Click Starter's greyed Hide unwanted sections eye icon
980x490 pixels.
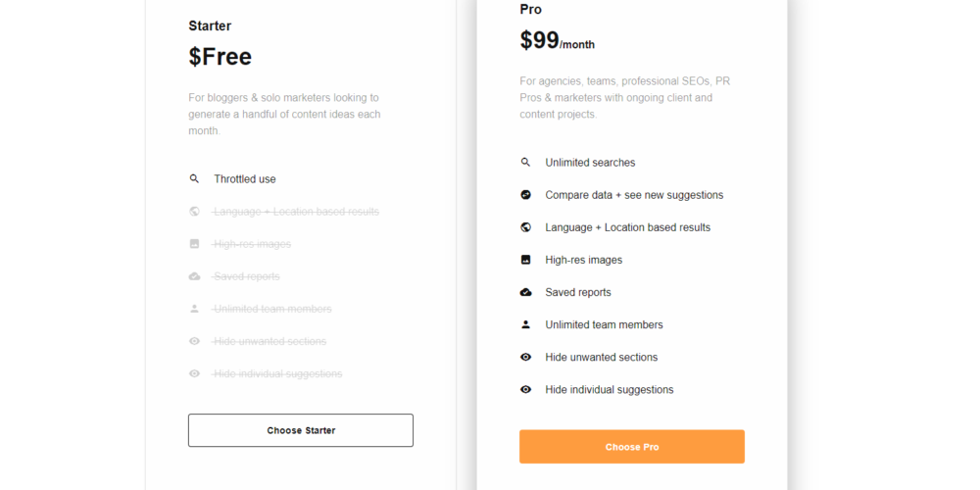[194, 341]
